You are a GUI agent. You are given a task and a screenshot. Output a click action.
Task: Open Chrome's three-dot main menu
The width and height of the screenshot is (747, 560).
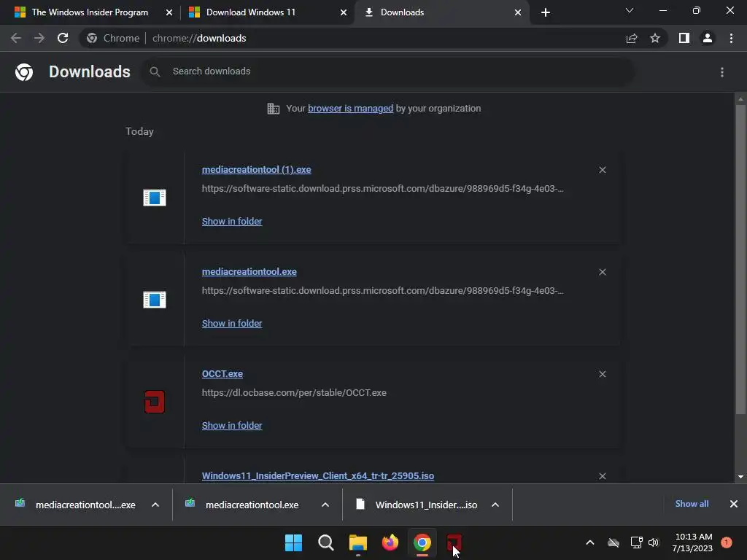(x=731, y=38)
